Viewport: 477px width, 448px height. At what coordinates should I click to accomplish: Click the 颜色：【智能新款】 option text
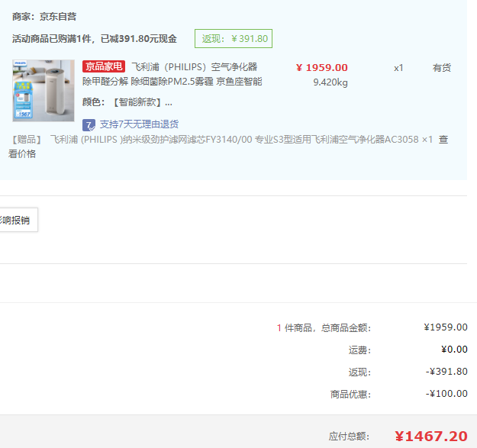(x=127, y=102)
